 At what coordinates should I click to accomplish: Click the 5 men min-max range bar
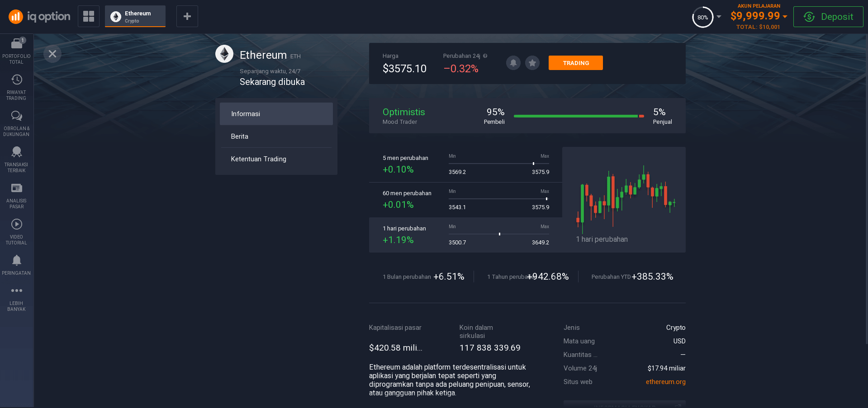(499, 164)
